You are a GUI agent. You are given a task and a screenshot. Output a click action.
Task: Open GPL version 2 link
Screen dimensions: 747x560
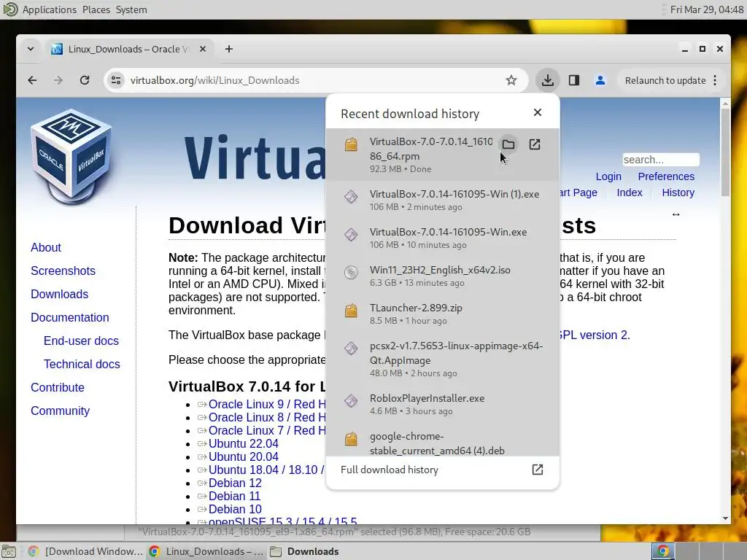[594, 335]
